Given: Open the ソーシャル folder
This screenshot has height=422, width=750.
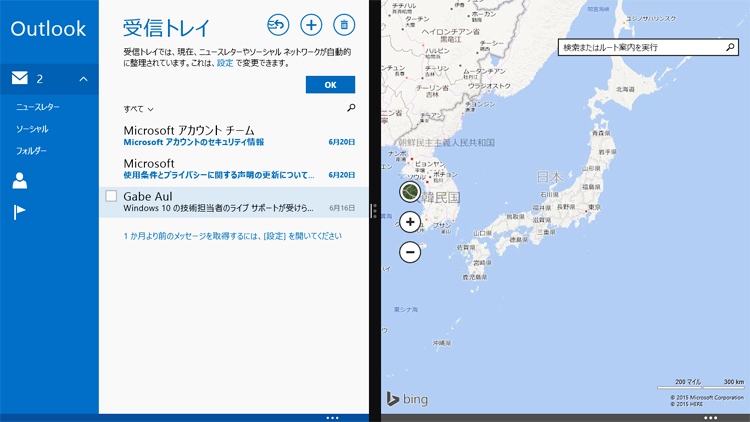Looking at the screenshot, I should 32,129.
